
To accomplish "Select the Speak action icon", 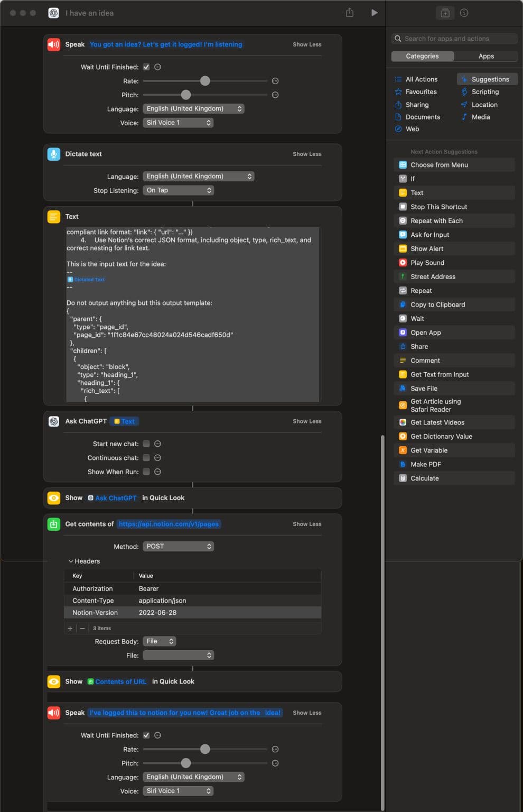I will click(53, 44).
